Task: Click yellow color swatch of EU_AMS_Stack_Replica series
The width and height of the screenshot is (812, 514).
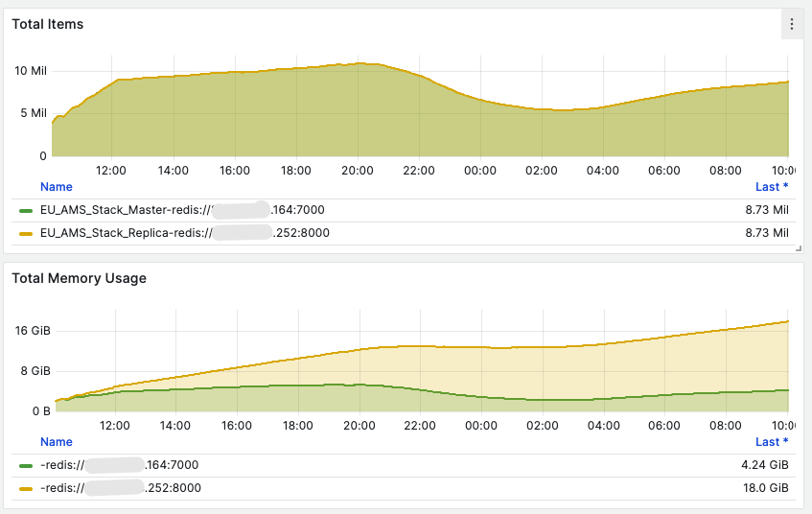Action: [x=26, y=234]
